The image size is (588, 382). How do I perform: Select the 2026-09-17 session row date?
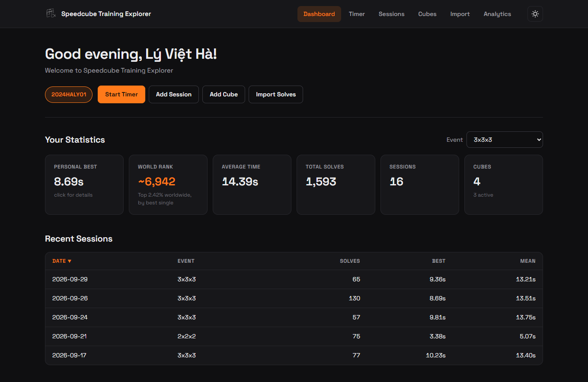(x=70, y=355)
